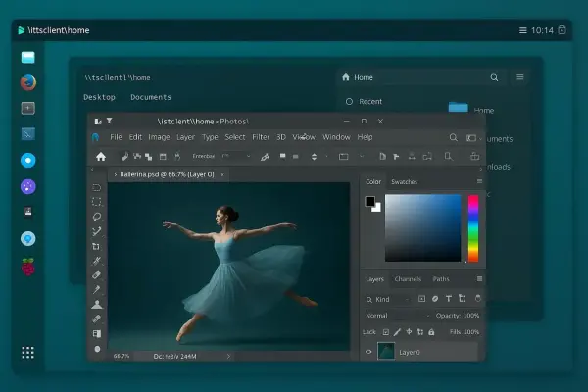This screenshot has width=588, height=392.
Task: Select the Ballerina.psd document tab
Action: 167,174
